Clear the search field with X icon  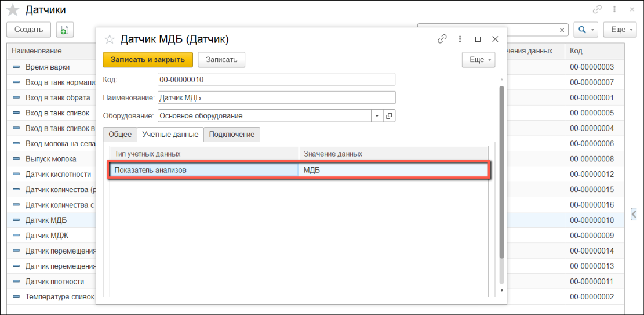click(x=562, y=30)
